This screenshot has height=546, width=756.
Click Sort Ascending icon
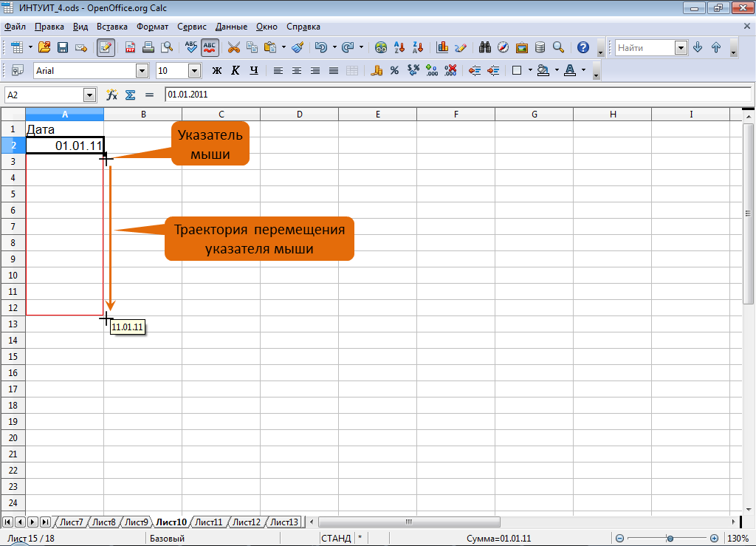(399, 47)
